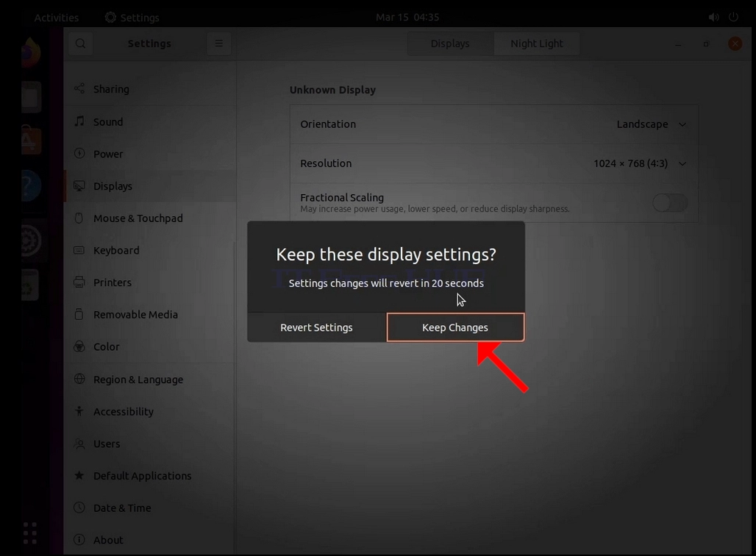The height and width of the screenshot is (556, 756).
Task: Select the Default Applications star icon
Action: point(79,476)
